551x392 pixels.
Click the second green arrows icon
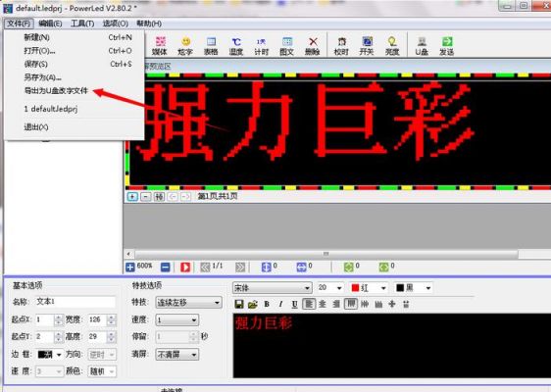coord(383,268)
